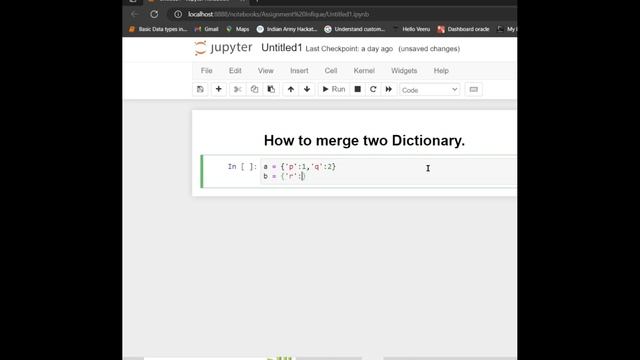Open the Indian Army Hackat... bookmark
640x360 pixels.
point(287,29)
